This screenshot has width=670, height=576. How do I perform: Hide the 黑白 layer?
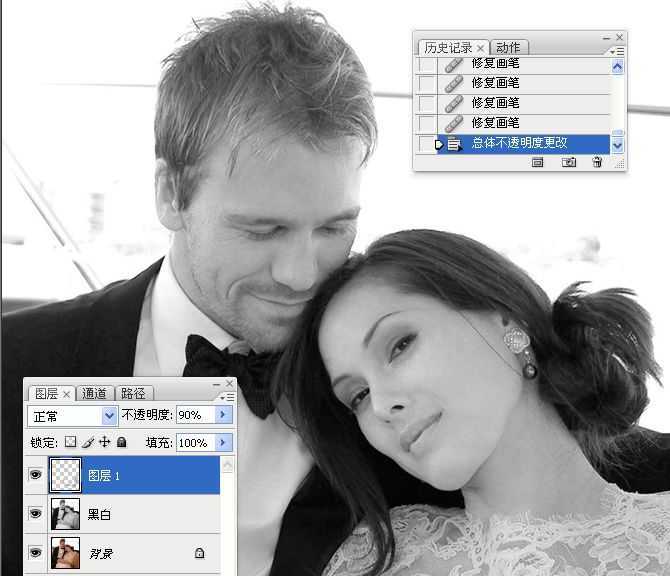tap(35, 513)
